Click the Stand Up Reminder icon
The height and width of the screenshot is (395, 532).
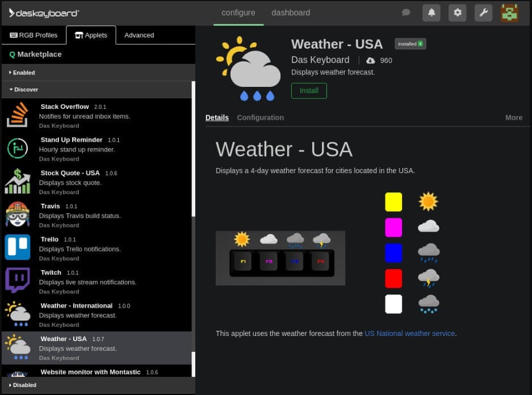(18, 148)
